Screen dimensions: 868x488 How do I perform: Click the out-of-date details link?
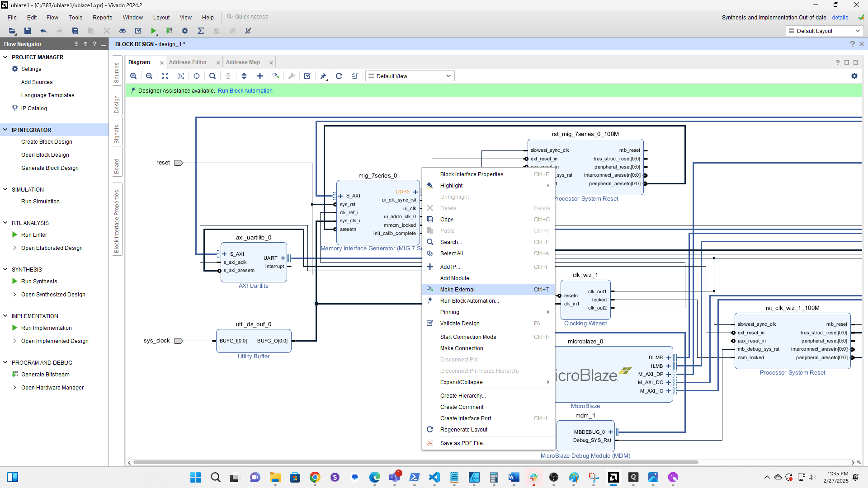click(840, 18)
